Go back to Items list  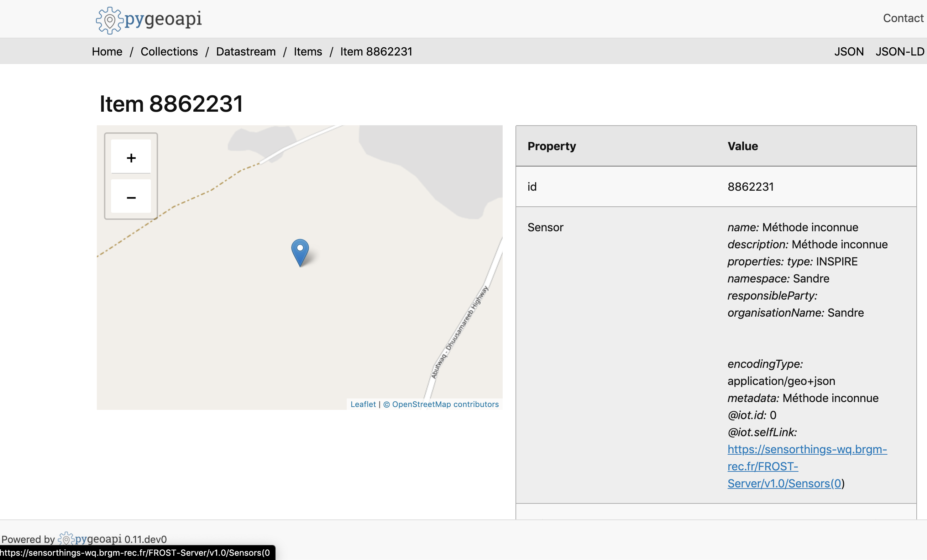tap(308, 52)
